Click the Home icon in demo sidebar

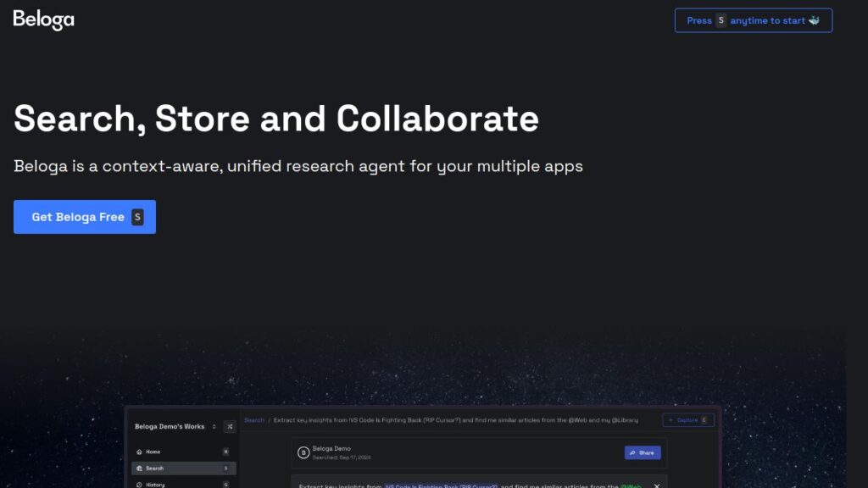click(x=139, y=452)
